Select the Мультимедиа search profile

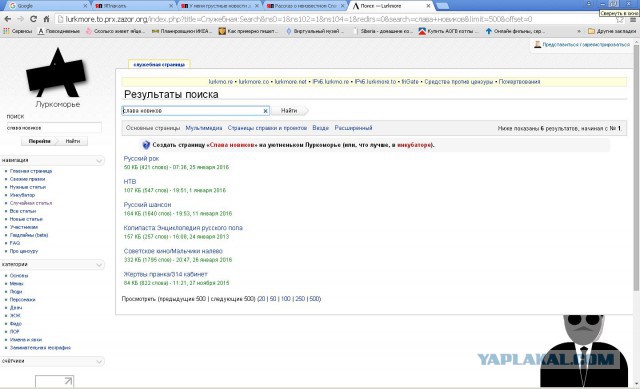coord(204,128)
